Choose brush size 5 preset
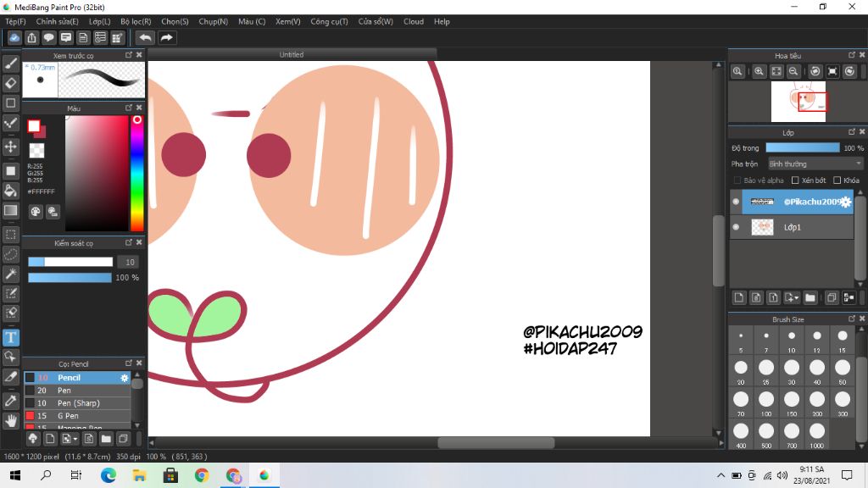Image resolution: width=868 pixels, height=488 pixels. pyautogui.click(x=741, y=340)
